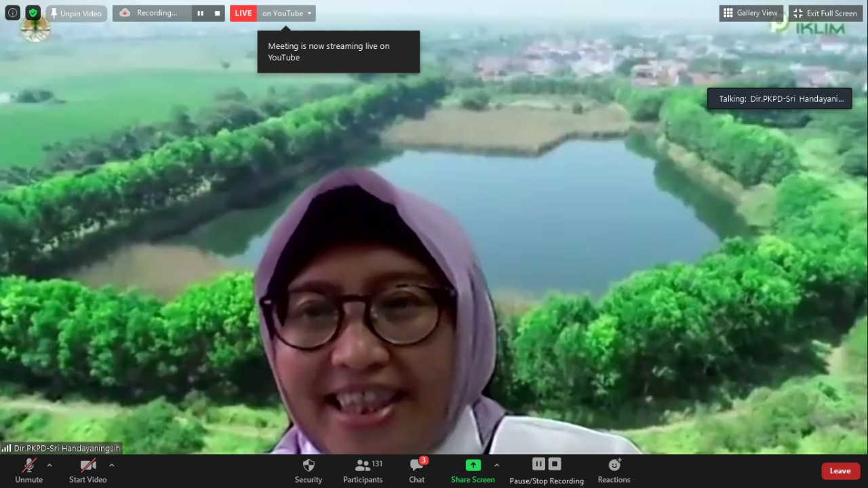Open the meeting information icon
The height and width of the screenshot is (488, 868).
(x=12, y=13)
